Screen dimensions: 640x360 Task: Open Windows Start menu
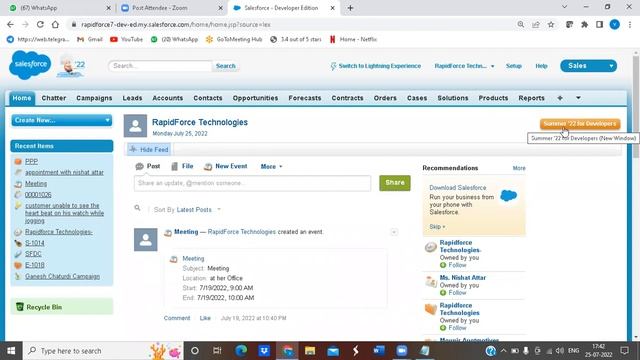pyautogui.click(x=11, y=351)
